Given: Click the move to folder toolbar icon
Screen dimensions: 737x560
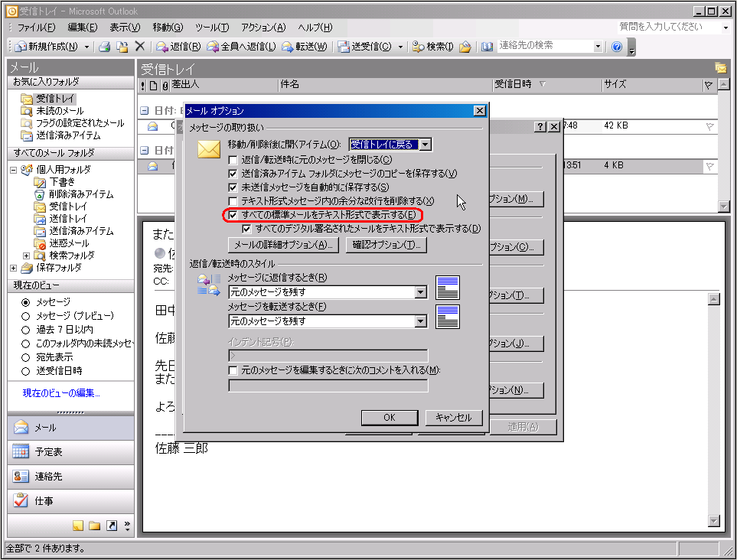Looking at the screenshot, I should tap(122, 47).
